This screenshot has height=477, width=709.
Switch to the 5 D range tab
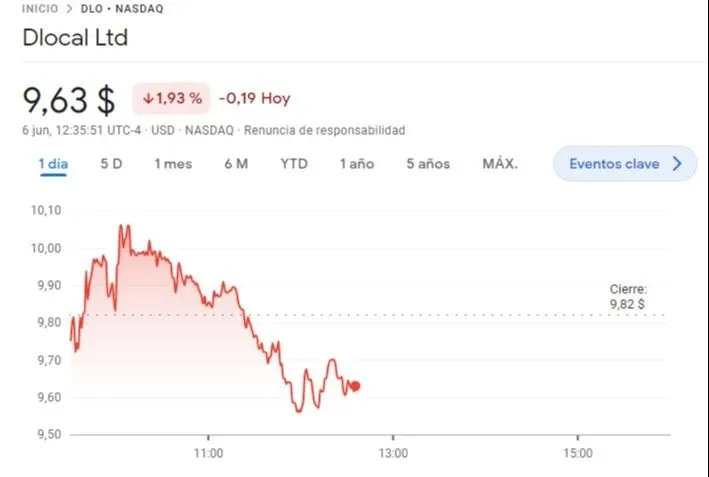point(111,164)
